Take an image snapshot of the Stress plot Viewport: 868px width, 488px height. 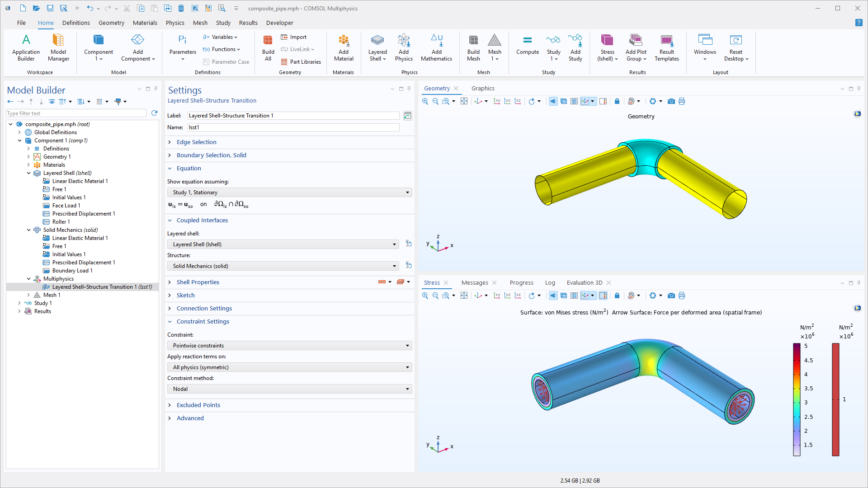coord(671,296)
